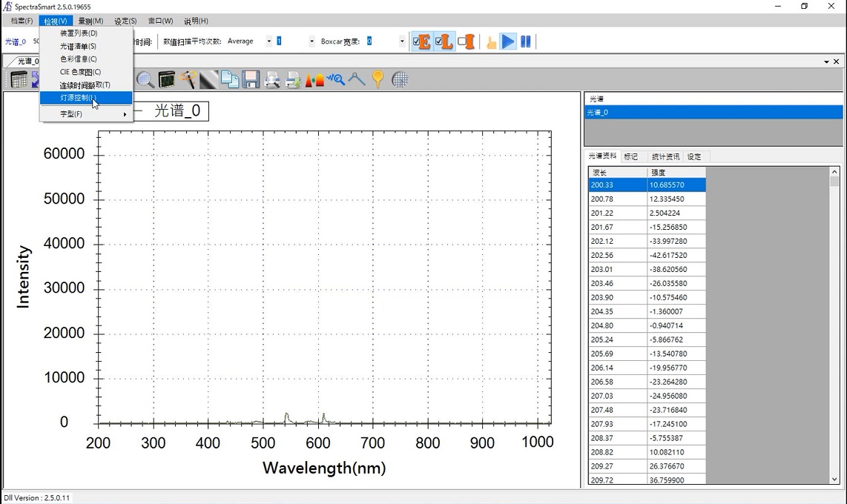Toggle the L correction checkbox
This screenshot has height=504, width=847.
click(444, 42)
